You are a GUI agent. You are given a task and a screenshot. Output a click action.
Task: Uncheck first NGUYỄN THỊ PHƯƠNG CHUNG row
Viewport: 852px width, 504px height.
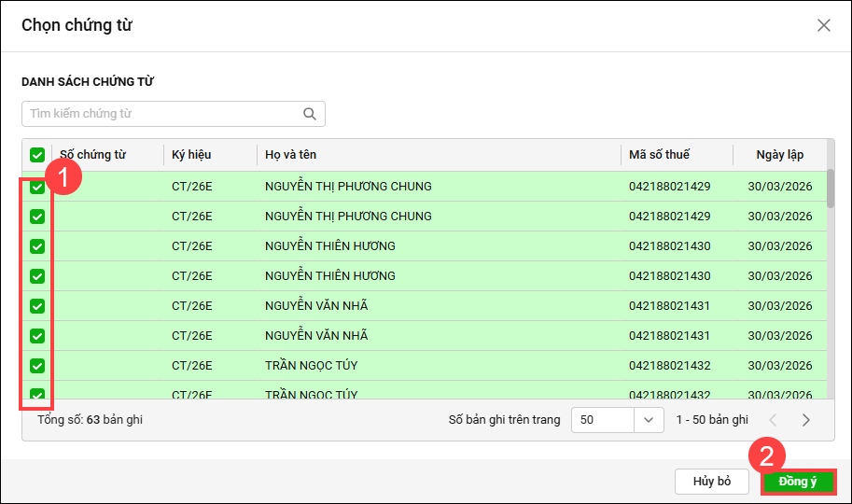click(x=37, y=187)
